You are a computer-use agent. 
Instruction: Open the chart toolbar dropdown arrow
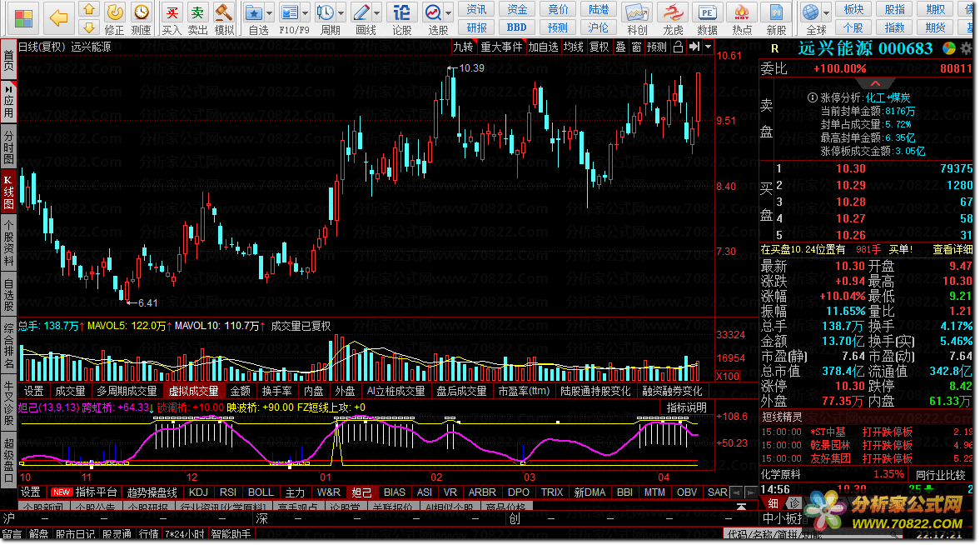pos(708,47)
